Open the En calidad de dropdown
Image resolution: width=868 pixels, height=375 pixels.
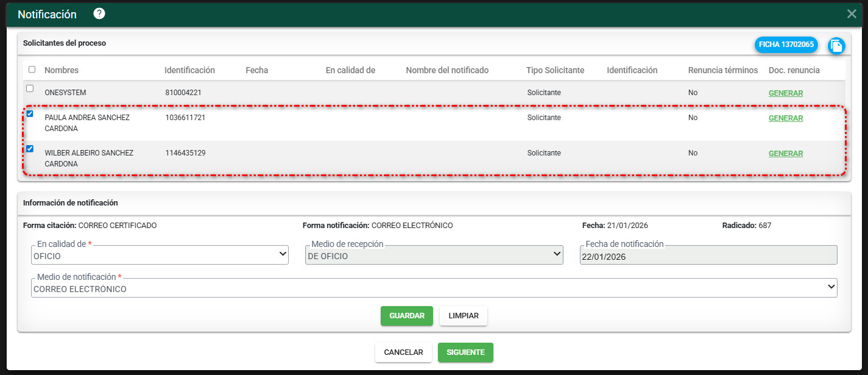[x=160, y=256]
